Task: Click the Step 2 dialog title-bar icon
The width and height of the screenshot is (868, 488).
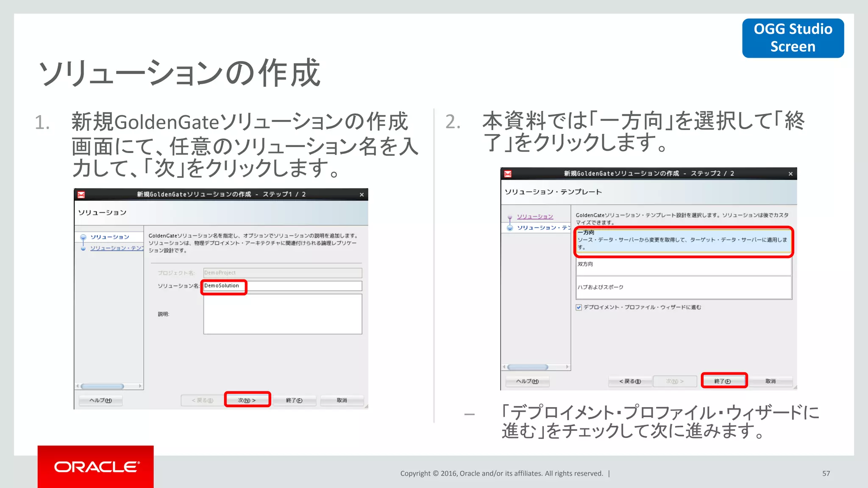Action: (x=508, y=174)
